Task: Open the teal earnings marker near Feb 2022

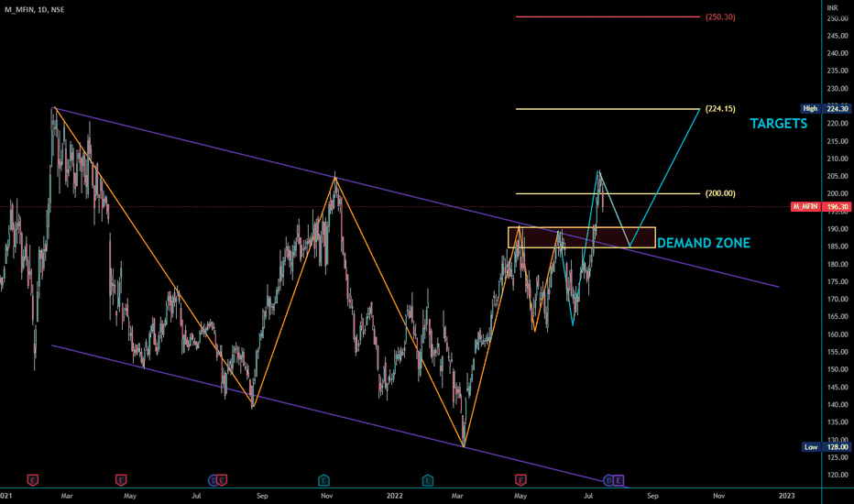Action: pyautogui.click(x=428, y=480)
